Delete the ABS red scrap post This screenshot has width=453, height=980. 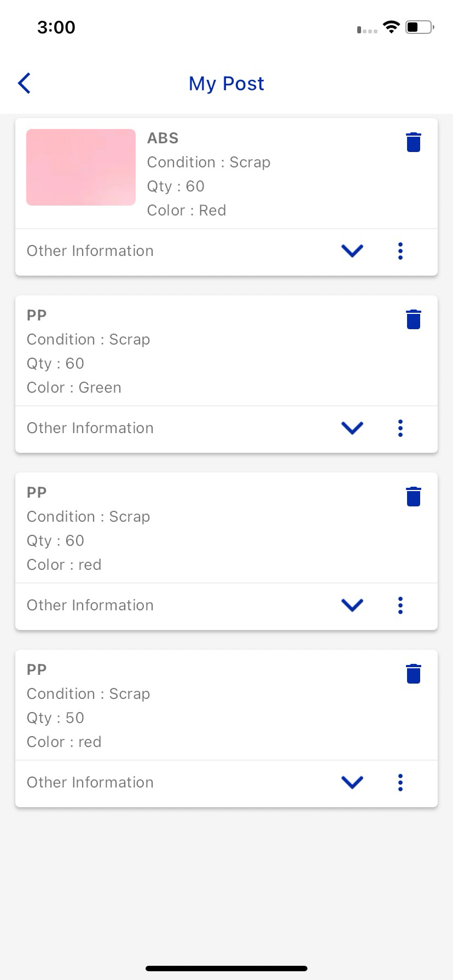coord(414,142)
